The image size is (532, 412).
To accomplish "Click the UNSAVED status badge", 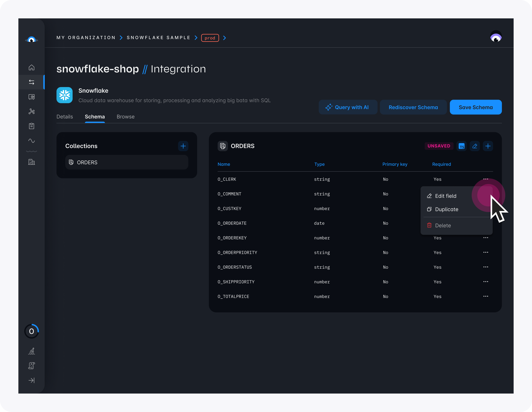I will pyautogui.click(x=439, y=146).
